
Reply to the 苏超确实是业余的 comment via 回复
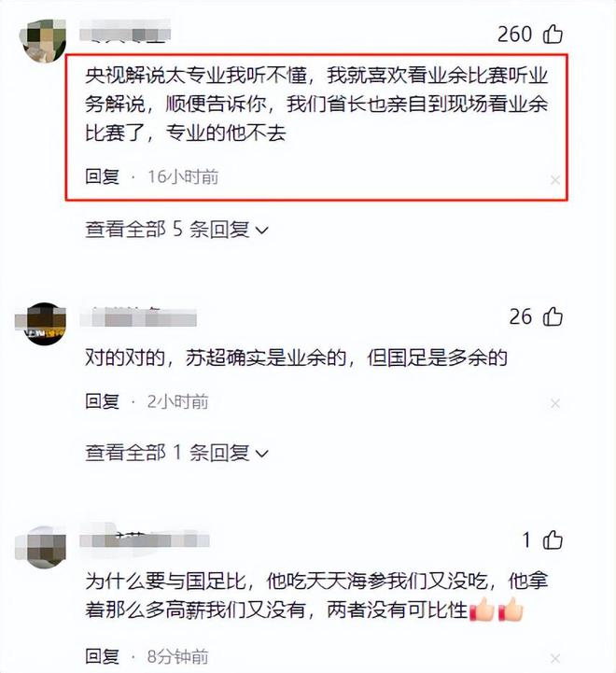tap(102, 401)
